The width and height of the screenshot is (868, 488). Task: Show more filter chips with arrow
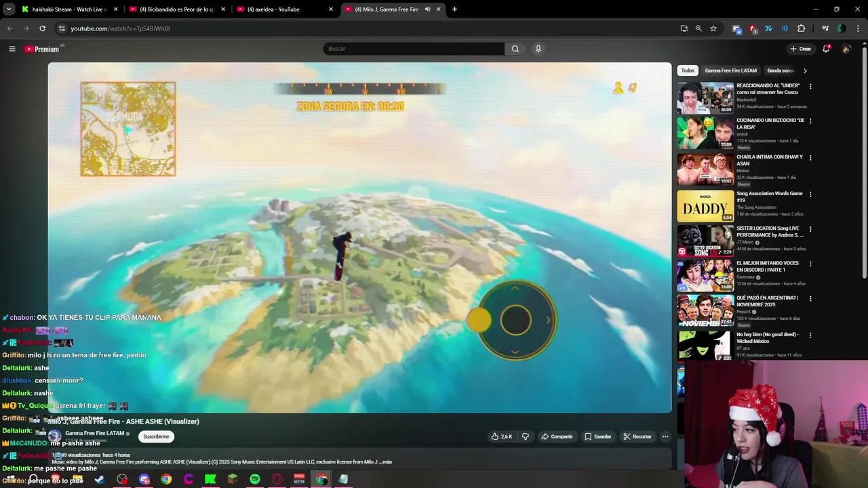pos(805,70)
